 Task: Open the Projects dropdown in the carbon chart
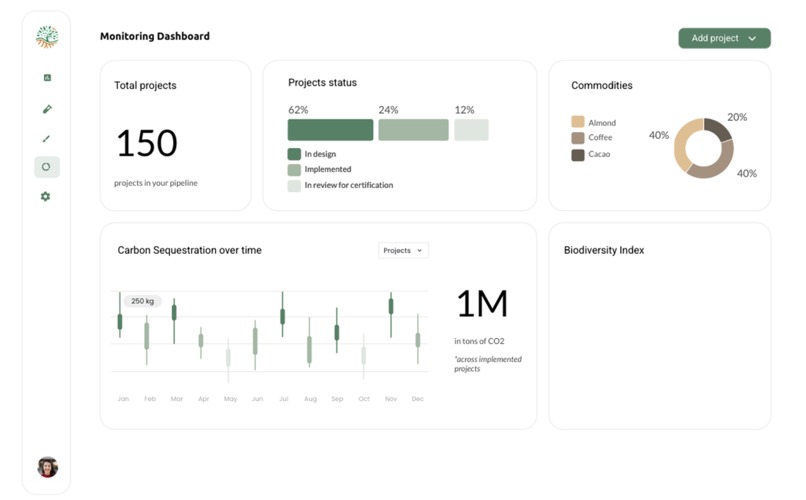tap(403, 250)
